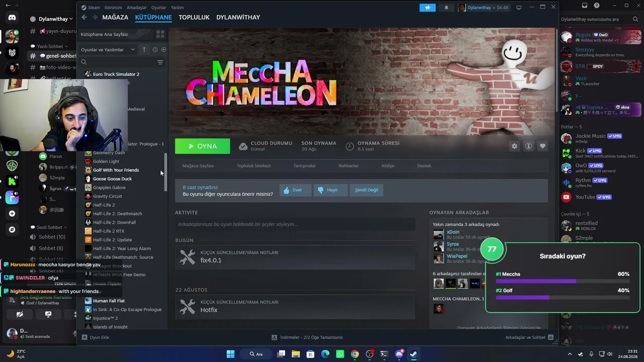The height and width of the screenshot is (362, 644).
Task: Go forward with Steam's forward arrow
Action: 94,17
